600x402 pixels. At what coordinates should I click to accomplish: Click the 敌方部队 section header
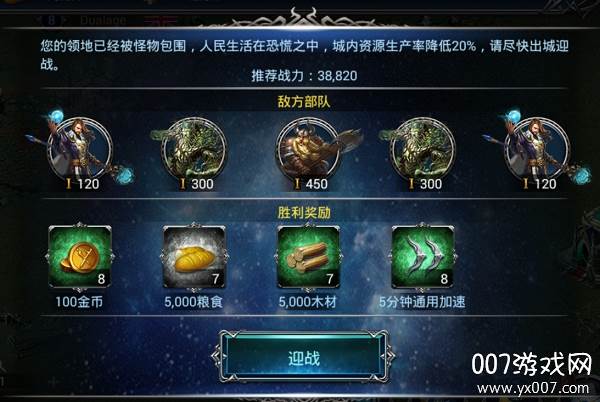point(304,102)
